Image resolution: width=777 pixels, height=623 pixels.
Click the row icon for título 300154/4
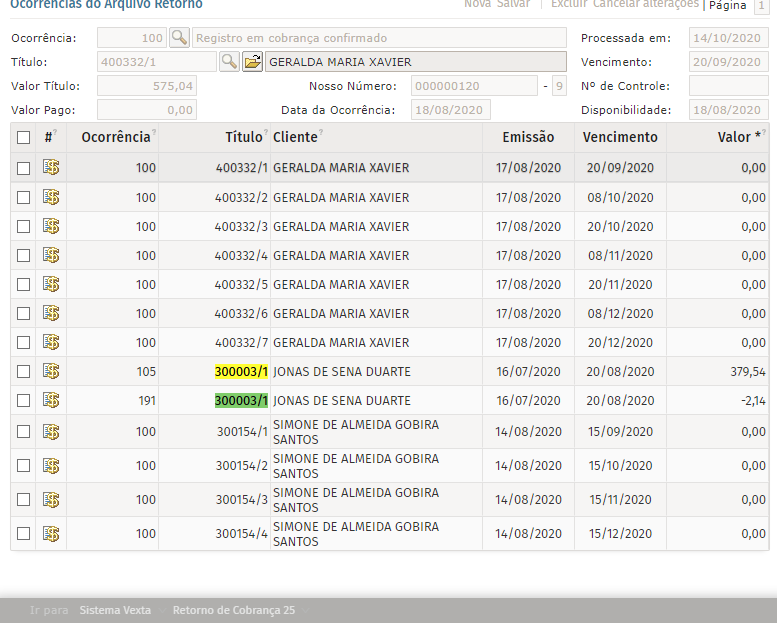point(51,533)
